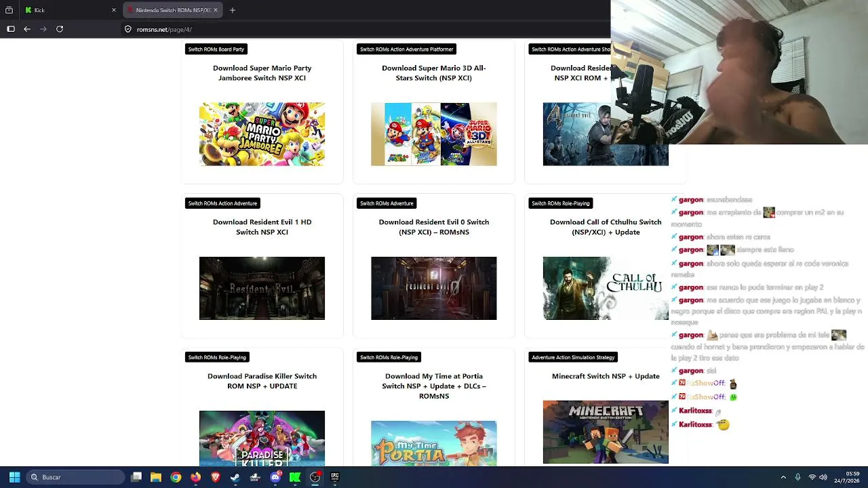The image size is (868, 488).
Task: Open the taskbar clock and date
Action: tap(847, 477)
